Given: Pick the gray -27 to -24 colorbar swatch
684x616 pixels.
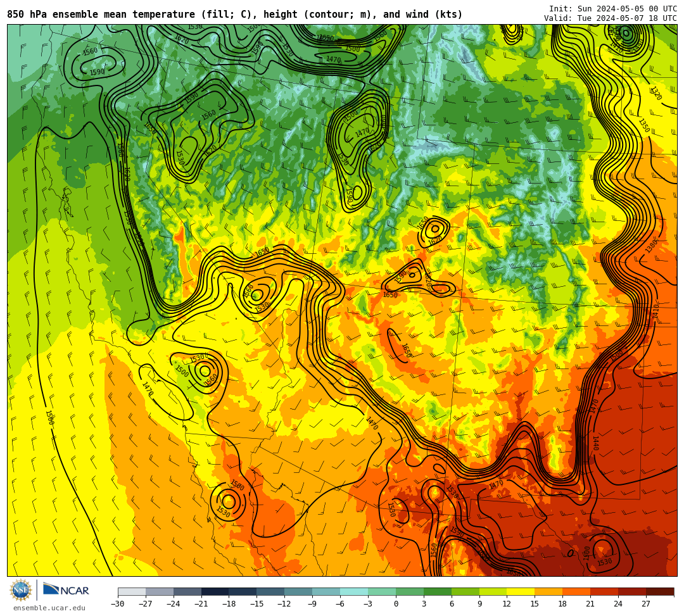Looking at the screenshot, I should (x=160, y=591).
